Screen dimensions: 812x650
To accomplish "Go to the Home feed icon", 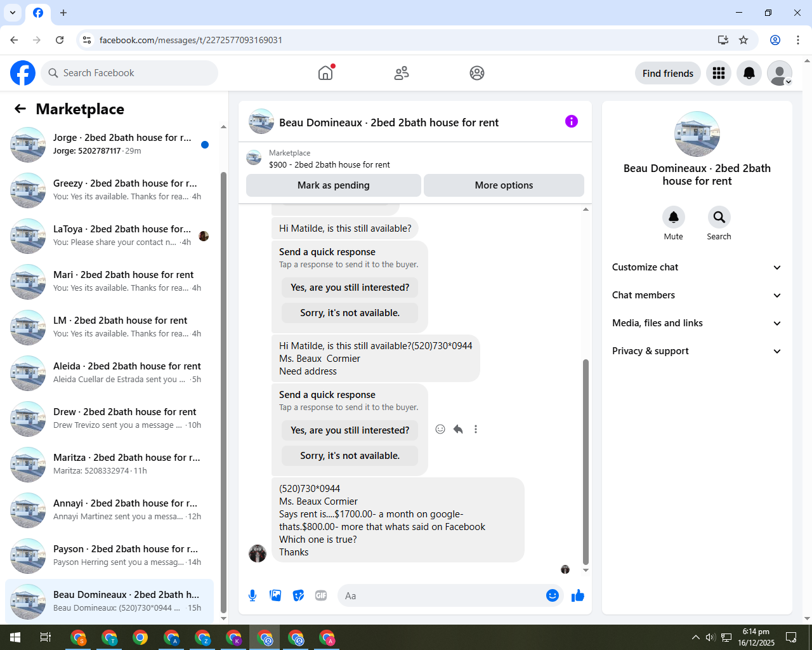I will pos(325,73).
